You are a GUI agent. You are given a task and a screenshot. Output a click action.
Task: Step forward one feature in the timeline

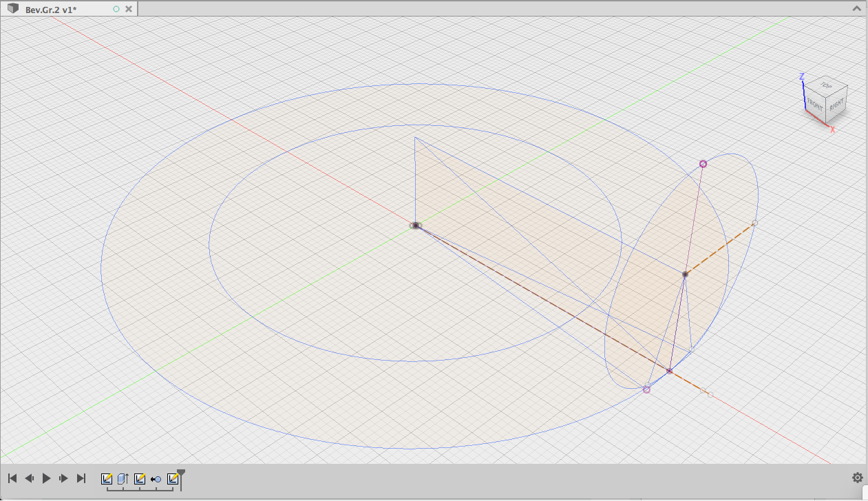63,478
